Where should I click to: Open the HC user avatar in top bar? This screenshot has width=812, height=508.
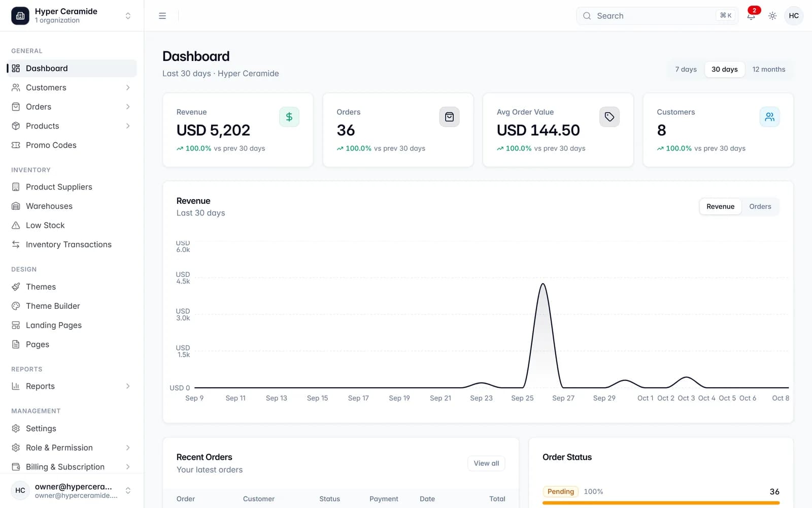point(794,16)
